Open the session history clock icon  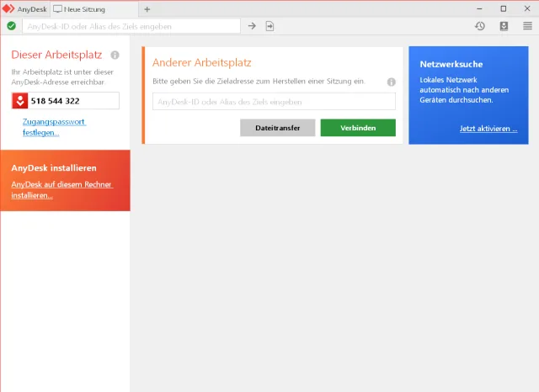tap(480, 26)
